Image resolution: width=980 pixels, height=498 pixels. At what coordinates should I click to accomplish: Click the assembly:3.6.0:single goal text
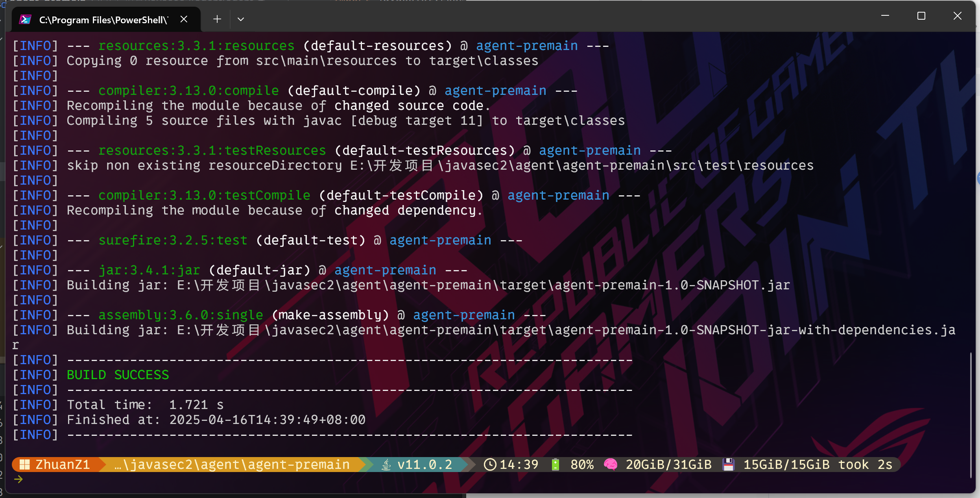point(181,315)
